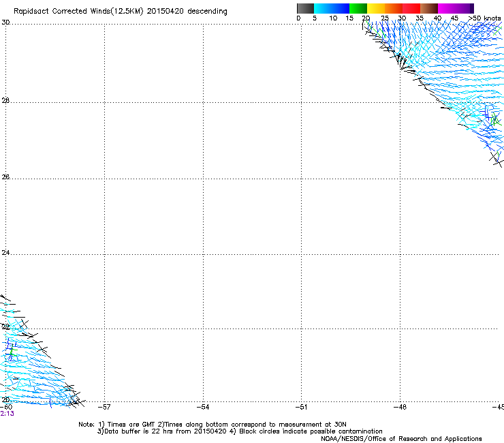Click the longitude '-60' axis label
Screen dimensions: 504x443
(6, 407)
